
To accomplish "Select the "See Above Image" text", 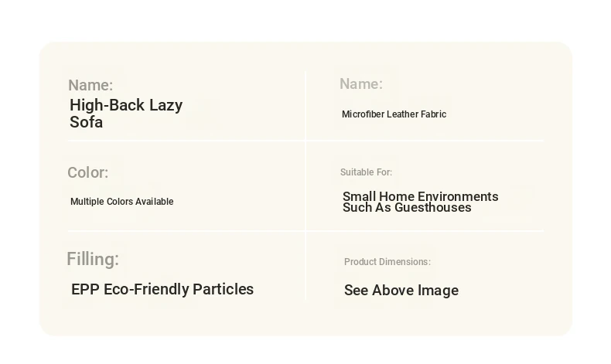I will click(401, 291).
